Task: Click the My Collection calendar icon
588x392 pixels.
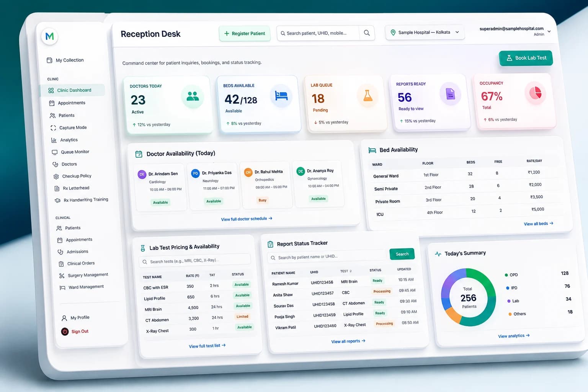Action: [x=49, y=60]
